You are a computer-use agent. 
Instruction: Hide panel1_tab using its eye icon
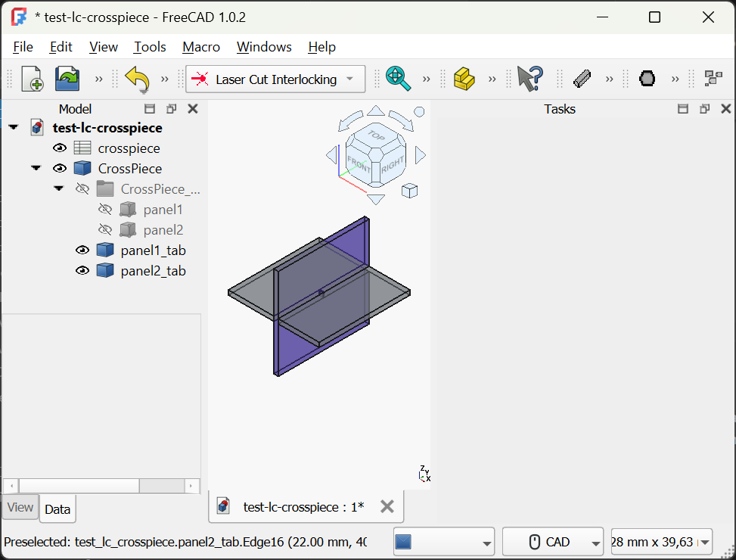[x=82, y=250]
